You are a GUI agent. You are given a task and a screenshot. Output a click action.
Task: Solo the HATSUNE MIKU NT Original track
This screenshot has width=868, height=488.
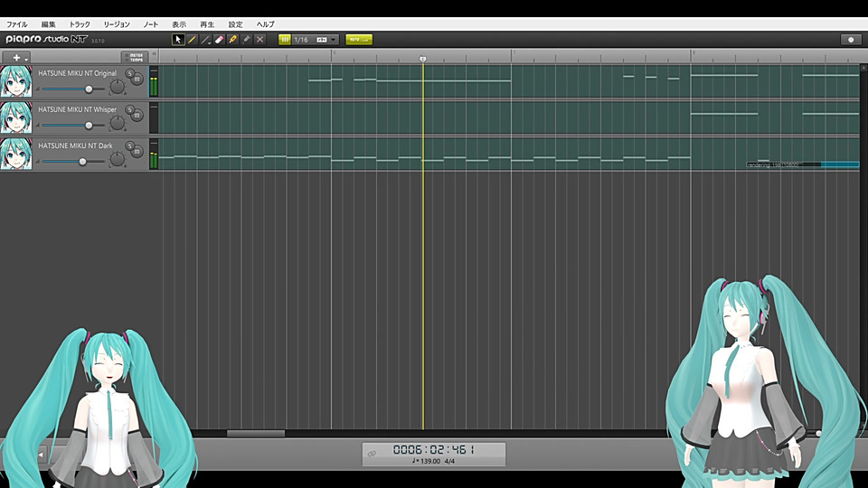click(x=129, y=73)
